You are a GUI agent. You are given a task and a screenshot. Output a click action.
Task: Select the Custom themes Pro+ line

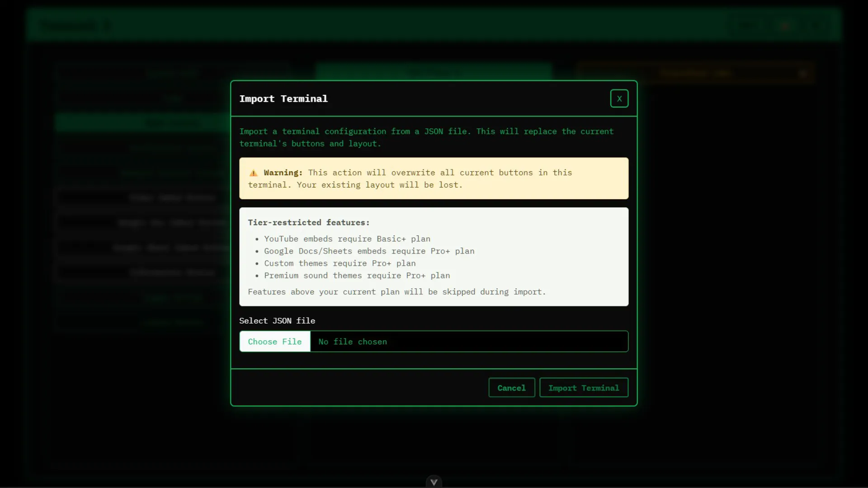point(340,263)
